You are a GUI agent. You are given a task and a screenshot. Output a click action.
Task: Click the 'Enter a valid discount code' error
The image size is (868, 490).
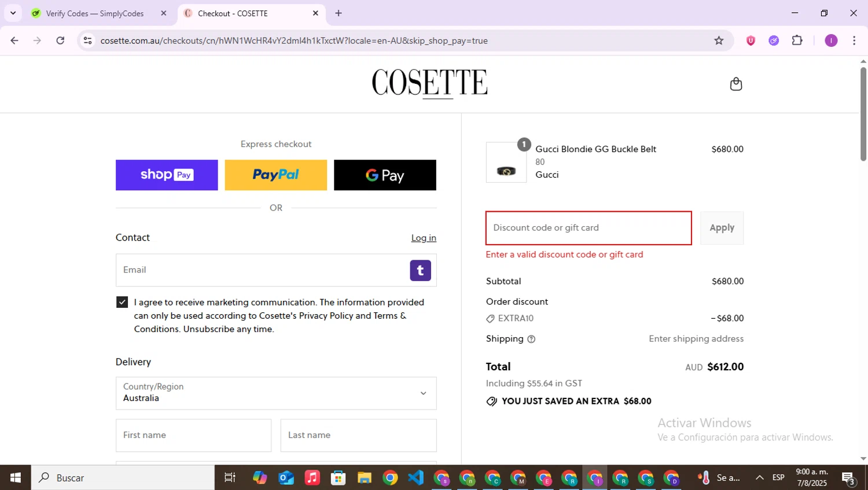564,255
